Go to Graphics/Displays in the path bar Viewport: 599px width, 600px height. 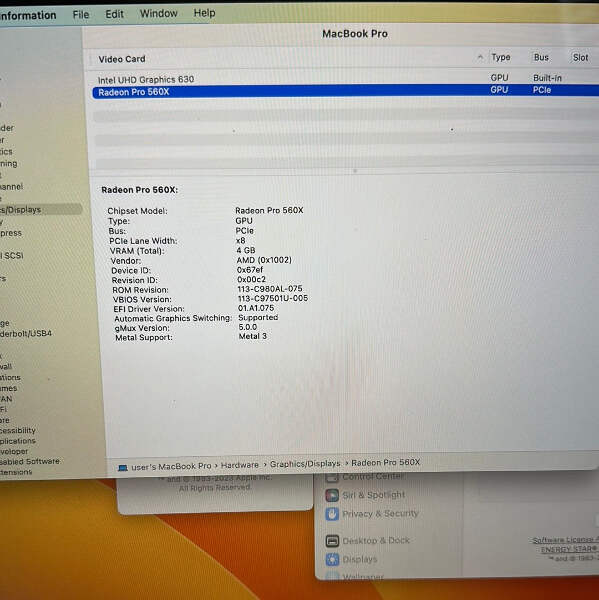(x=305, y=464)
